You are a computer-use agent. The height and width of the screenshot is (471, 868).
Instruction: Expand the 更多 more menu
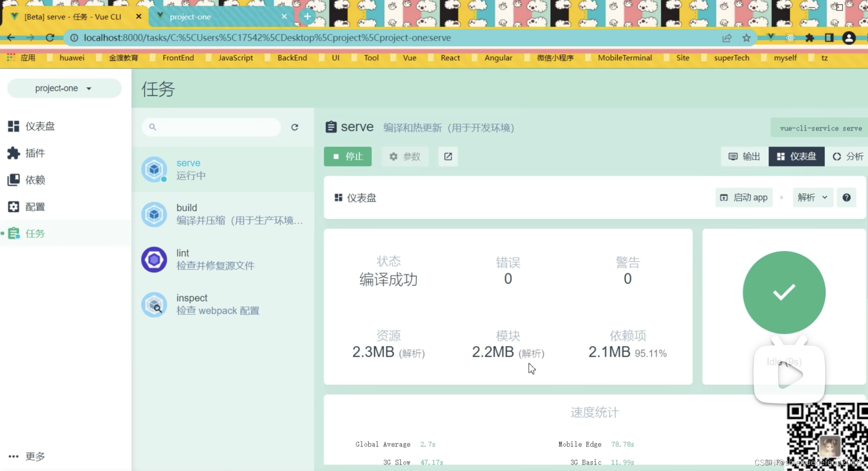[27, 456]
